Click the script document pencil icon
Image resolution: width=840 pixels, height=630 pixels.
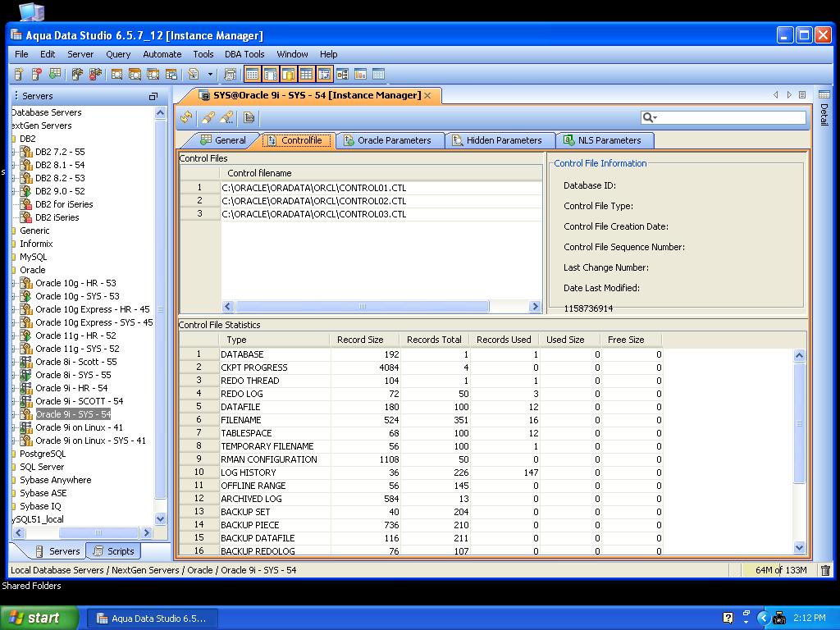pos(194,74)
